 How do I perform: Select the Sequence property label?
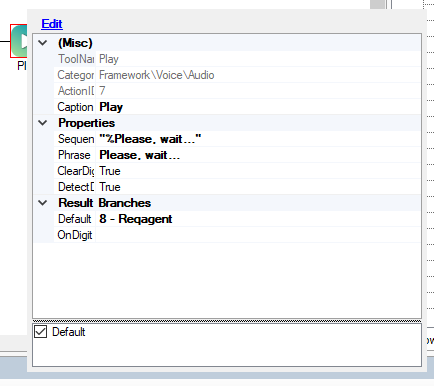point(75,139)
